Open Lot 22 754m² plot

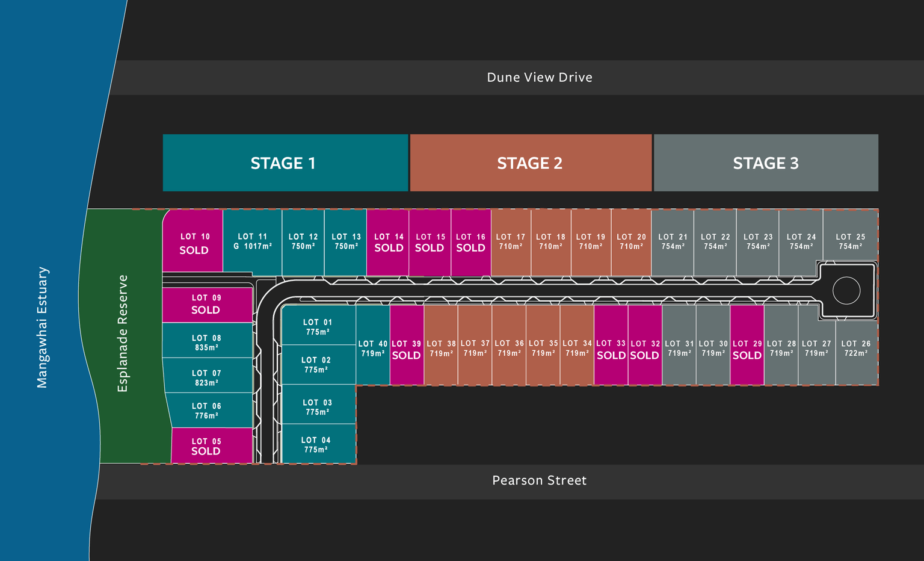tap(715, 242)
